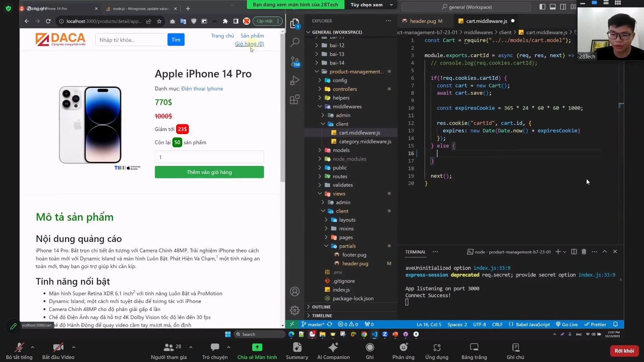The height and width of the screenshot is (362, 644).
Task: Click the master branch indicator
Action: pyautogui.click(x=313, y=324)
